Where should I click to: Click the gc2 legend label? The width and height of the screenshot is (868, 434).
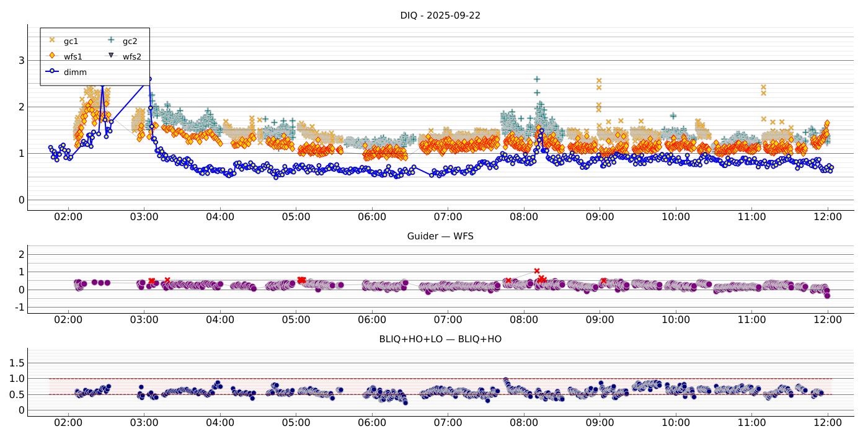click(x=130, y=41)
